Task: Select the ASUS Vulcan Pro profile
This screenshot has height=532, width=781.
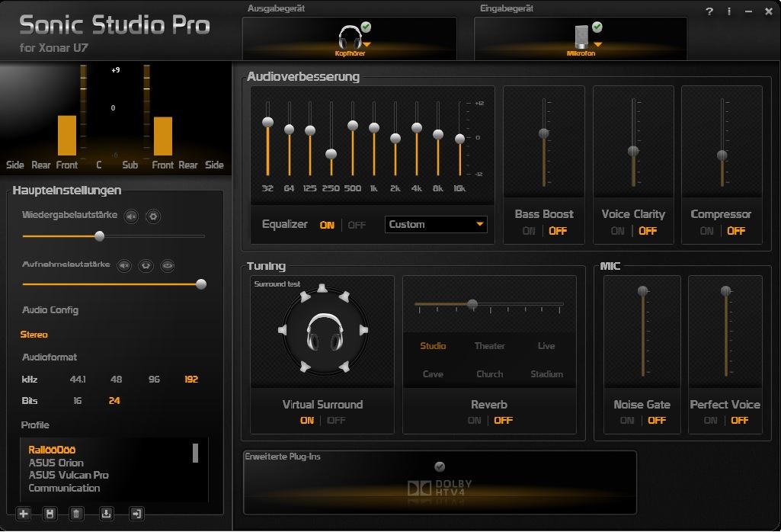Action: pyautogui.click(x=69, y=475)
